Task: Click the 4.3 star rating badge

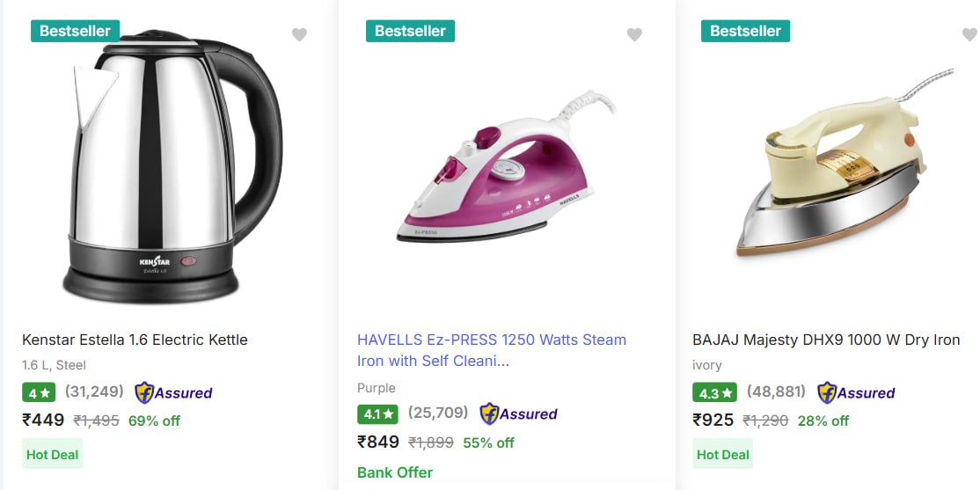Action: pos(714,393)
